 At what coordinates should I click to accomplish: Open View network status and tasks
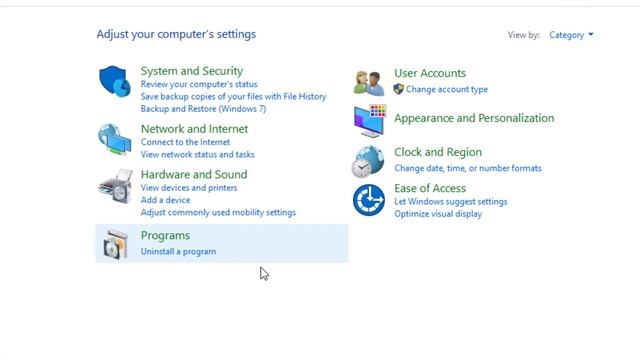coord(198,155)
